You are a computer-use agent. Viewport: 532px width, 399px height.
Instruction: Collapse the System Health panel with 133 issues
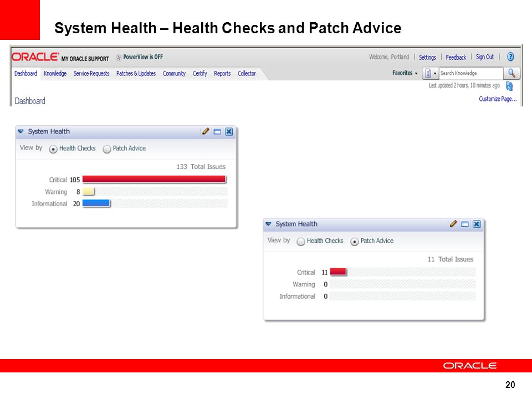click(x=21, y=131)
